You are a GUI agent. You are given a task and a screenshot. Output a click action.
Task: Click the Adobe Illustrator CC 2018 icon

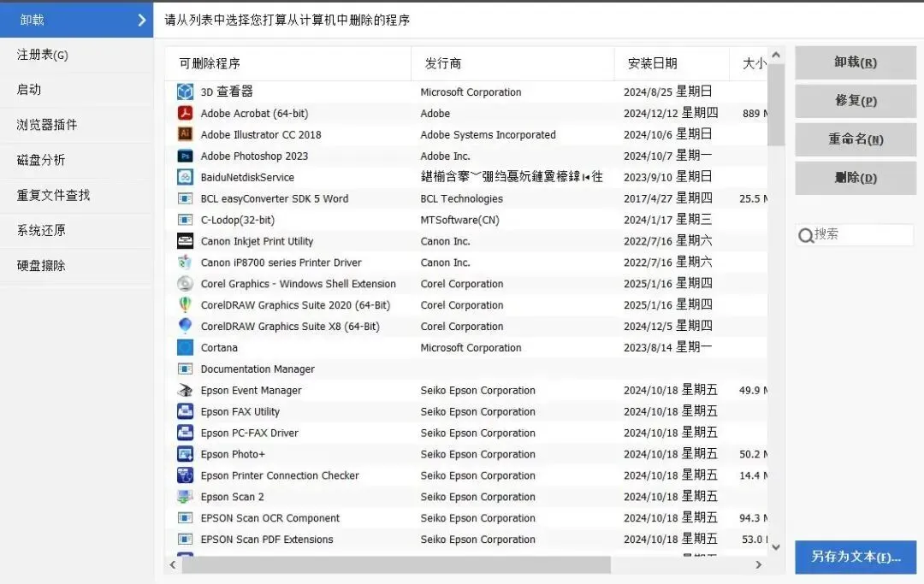(x=185, y=134)
